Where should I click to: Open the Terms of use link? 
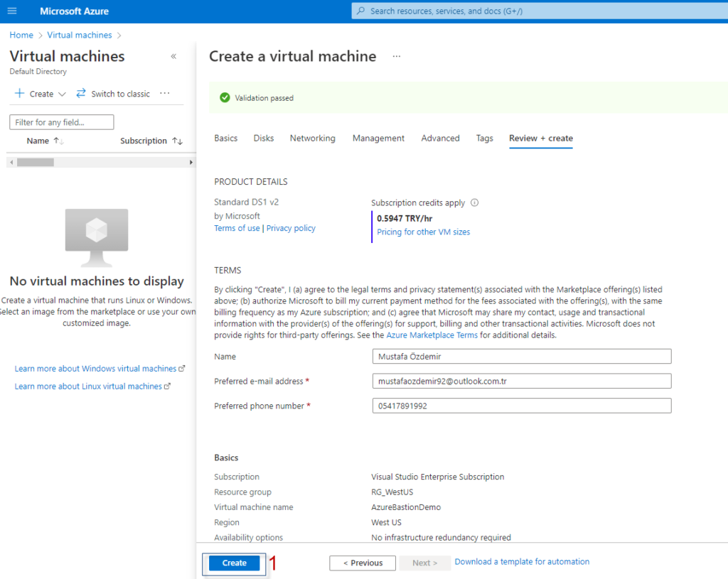click(x=237, y=228)
